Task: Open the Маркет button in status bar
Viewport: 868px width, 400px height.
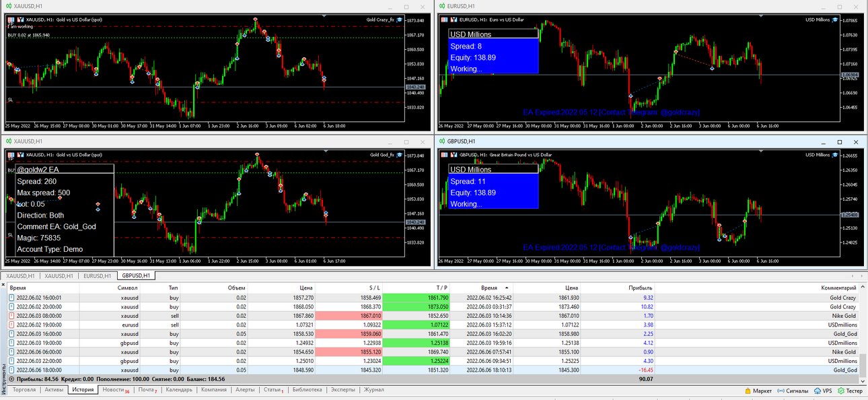Action: [758, 391]
